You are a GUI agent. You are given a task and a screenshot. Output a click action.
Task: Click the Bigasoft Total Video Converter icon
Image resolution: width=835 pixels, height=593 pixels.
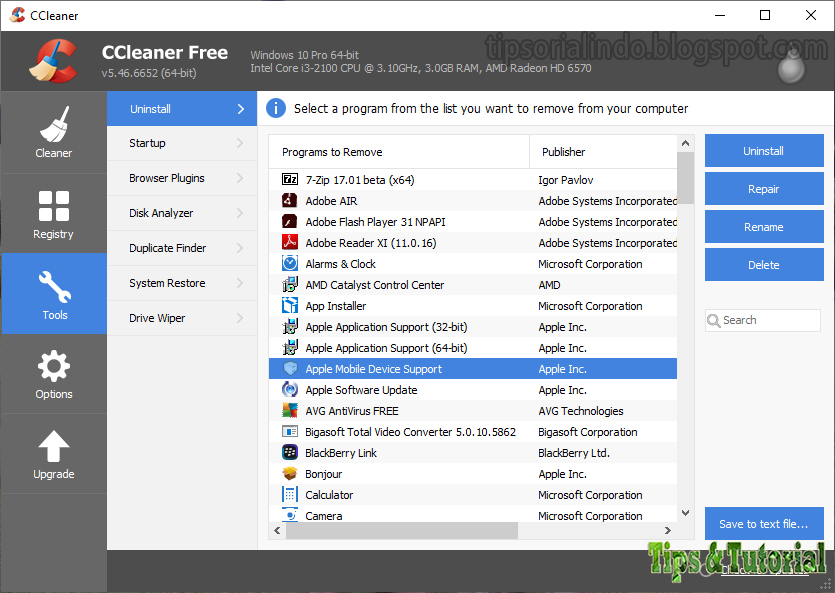[x=290, y=432]
